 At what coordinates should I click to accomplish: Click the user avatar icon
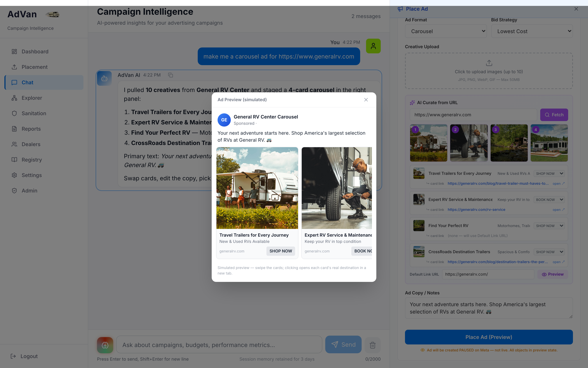point(373,46)
